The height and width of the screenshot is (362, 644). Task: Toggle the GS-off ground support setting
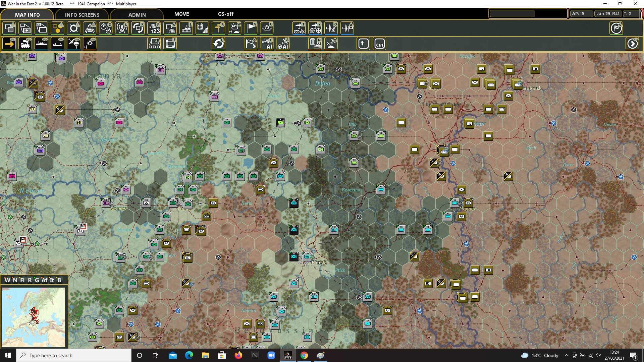coord(225,14)
